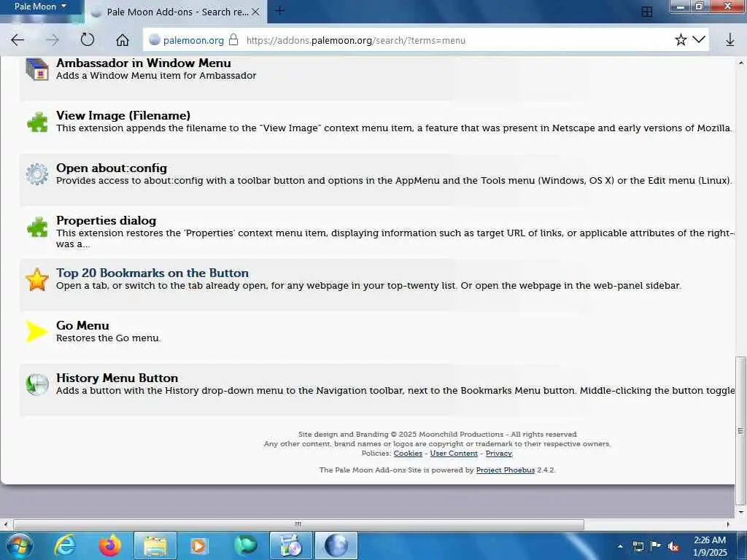
Task: Click the vertical scrollbar thumb
Action: 741,431
